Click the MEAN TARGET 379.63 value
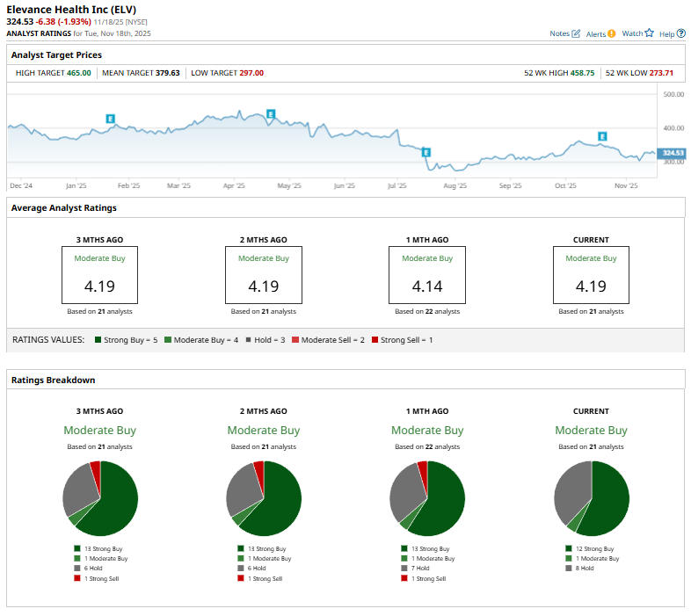 [x=167, y=73]
